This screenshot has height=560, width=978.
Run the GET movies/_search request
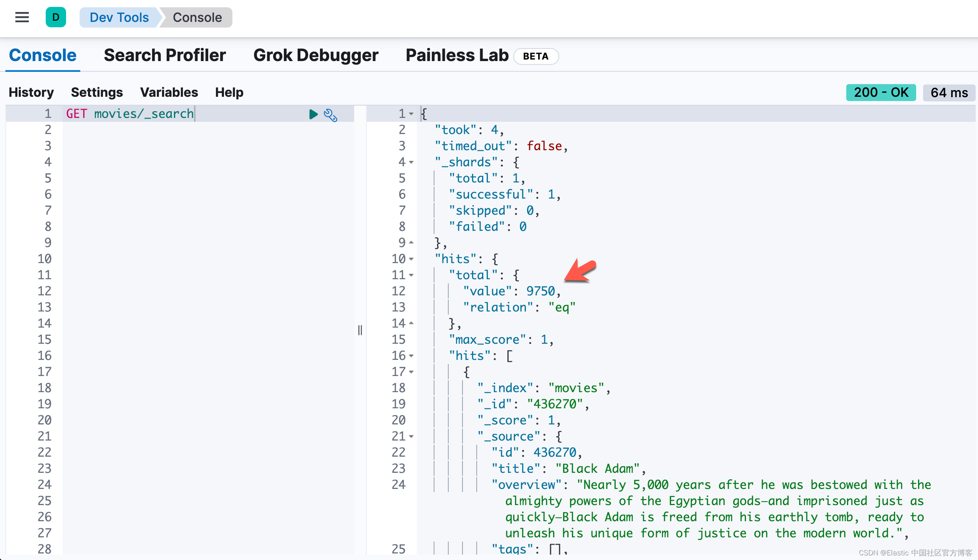[x=313, y=114]
